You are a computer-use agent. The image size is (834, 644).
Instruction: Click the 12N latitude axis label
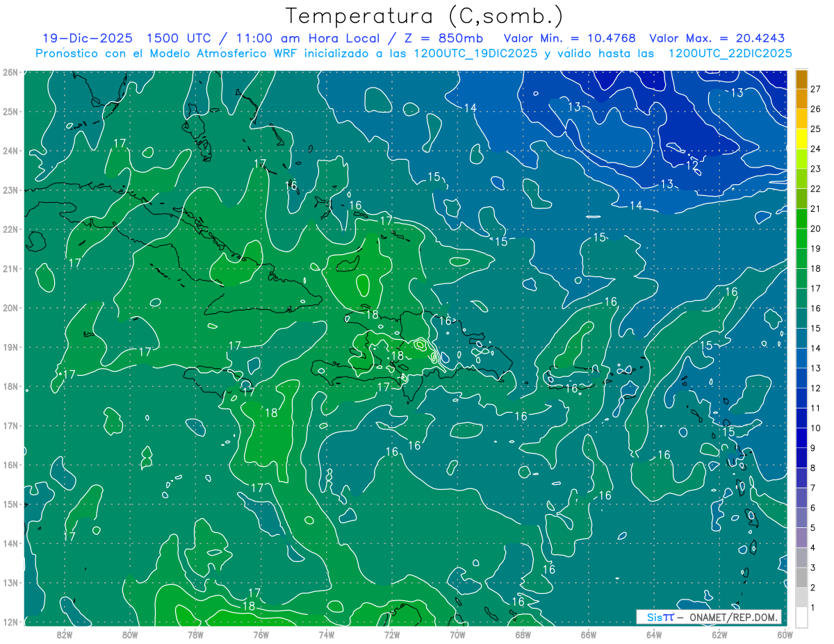10,622
